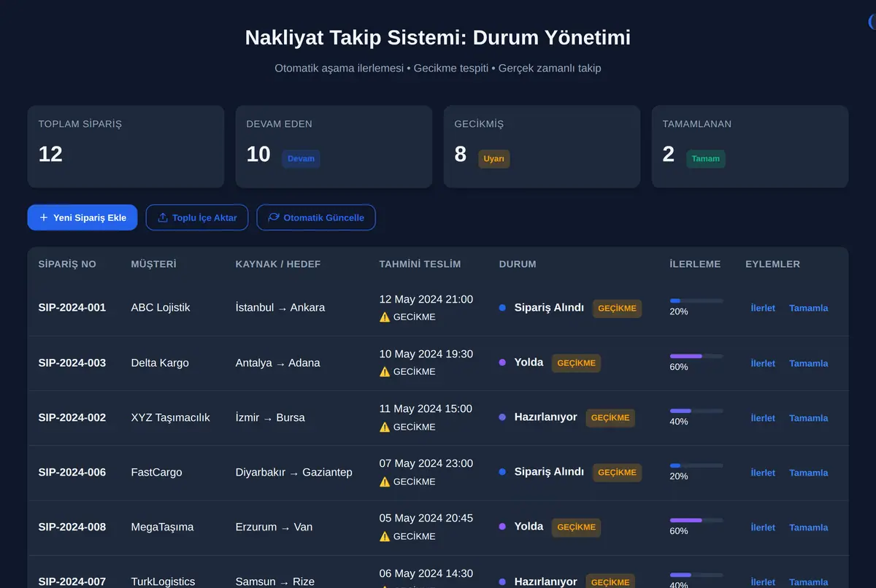Click the GEÇİKME badge for SIP-2024-001
The width and height of the screenshot is (876, 588).
tap(617, 309)
